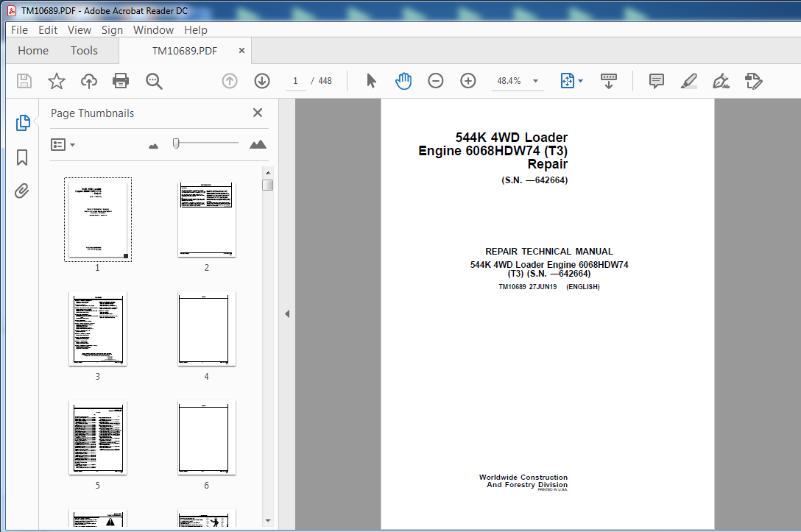Click the thumbnails scrollbar thumb
Viewport: 801px width, 532px height.
click(268, 185)
